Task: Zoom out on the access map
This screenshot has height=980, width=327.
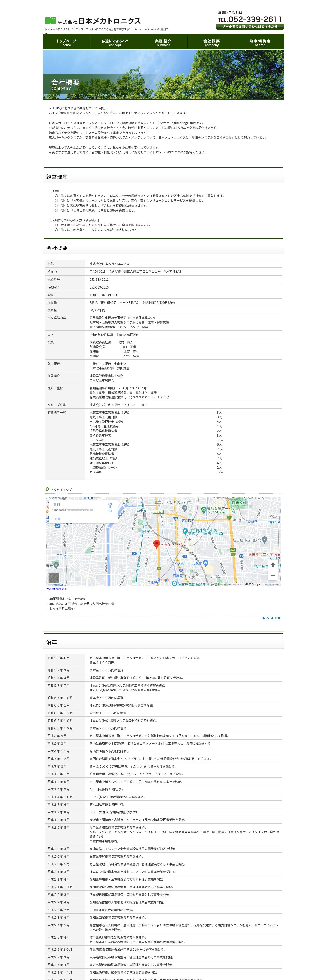Action: [272, 575]
